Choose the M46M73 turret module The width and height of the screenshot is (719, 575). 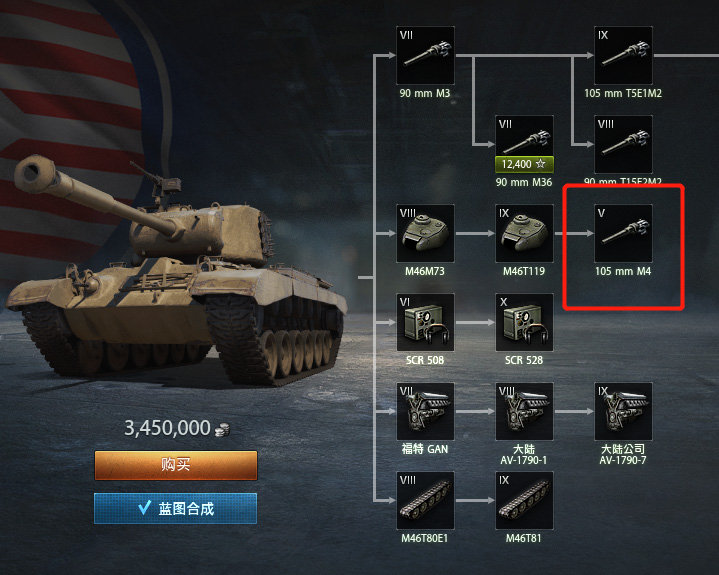(425, 233)
